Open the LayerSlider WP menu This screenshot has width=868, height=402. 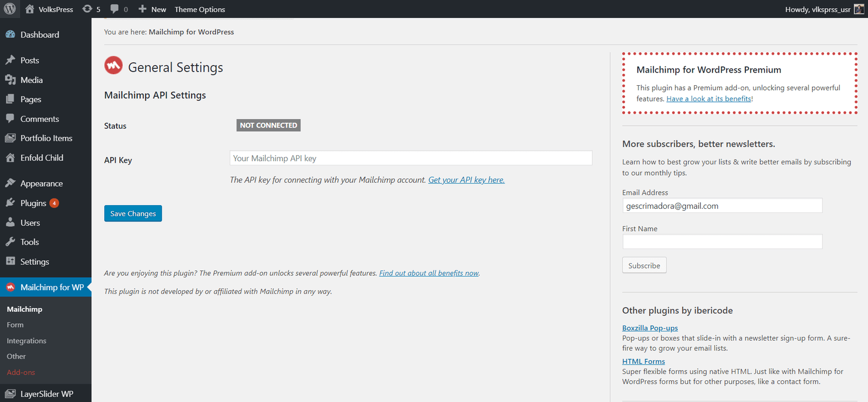tap(47, 394)
